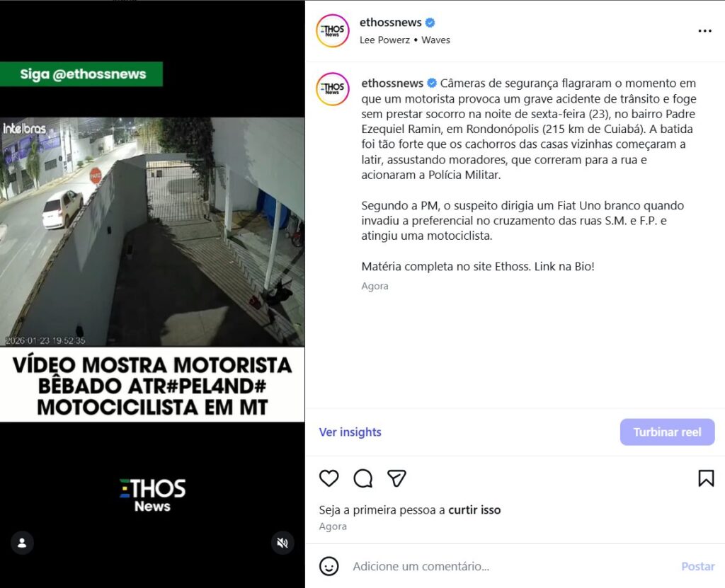The height and width of the screenshot is (588, 725).
Task: Click the Turbinar reel button
Action: click(x=667, y=432)
